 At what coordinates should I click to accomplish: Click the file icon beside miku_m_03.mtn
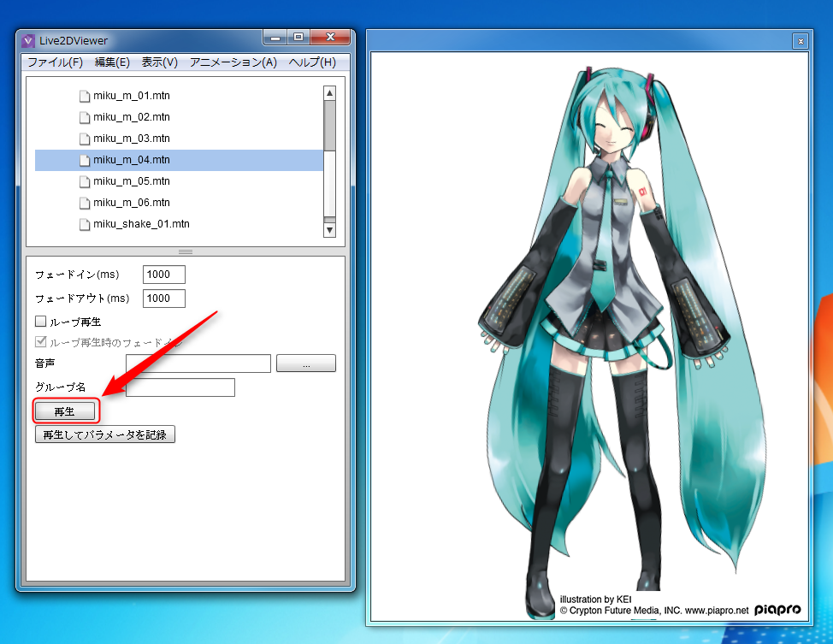point(84,139)
